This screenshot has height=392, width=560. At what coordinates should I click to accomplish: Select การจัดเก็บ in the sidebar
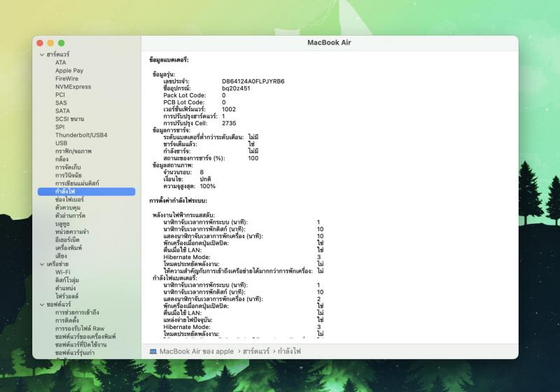68,167
